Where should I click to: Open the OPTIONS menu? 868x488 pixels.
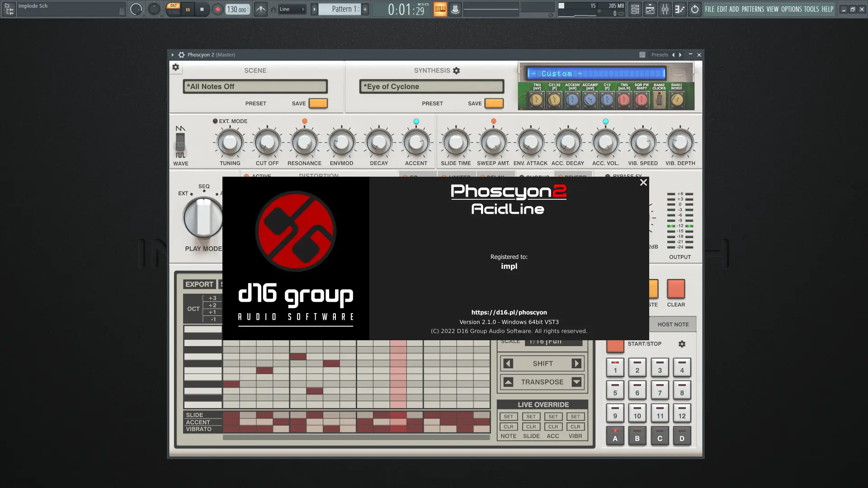click(792, 9)
